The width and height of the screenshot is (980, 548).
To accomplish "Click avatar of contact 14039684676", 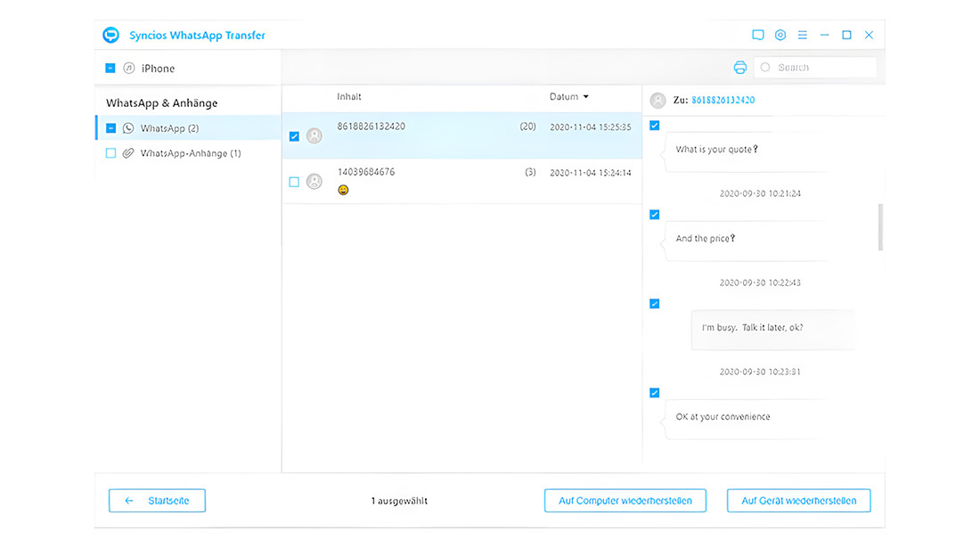I will click(x=314, y=181).
